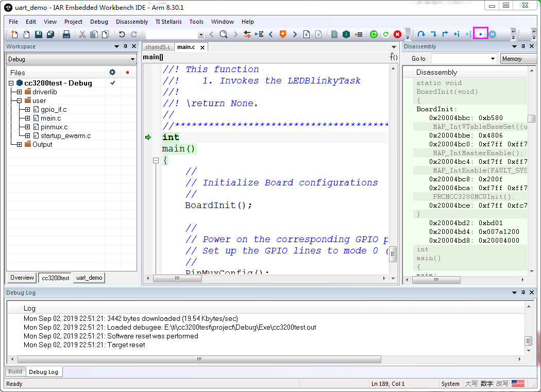Screen dimensions: 541x392
Task: Click the Disassembly vertical scrollbar thumb
Action: tap(531, 118)
